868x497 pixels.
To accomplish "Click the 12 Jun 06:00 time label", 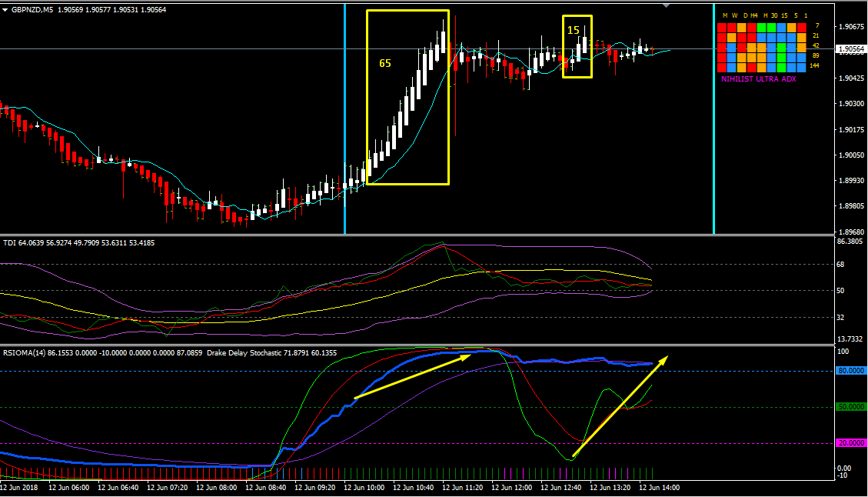I will (x=68, y=488).
